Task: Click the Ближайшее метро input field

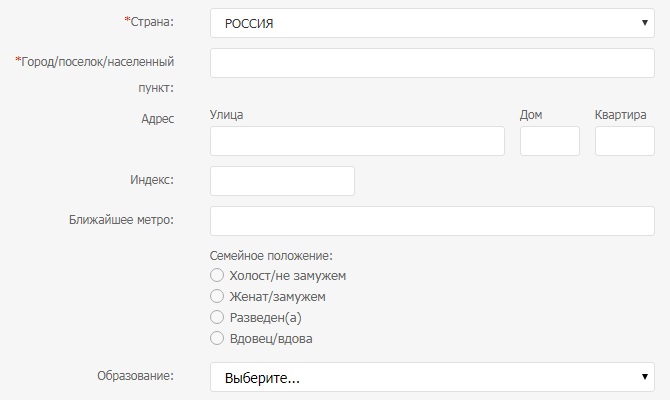Action: coord(432,221)
